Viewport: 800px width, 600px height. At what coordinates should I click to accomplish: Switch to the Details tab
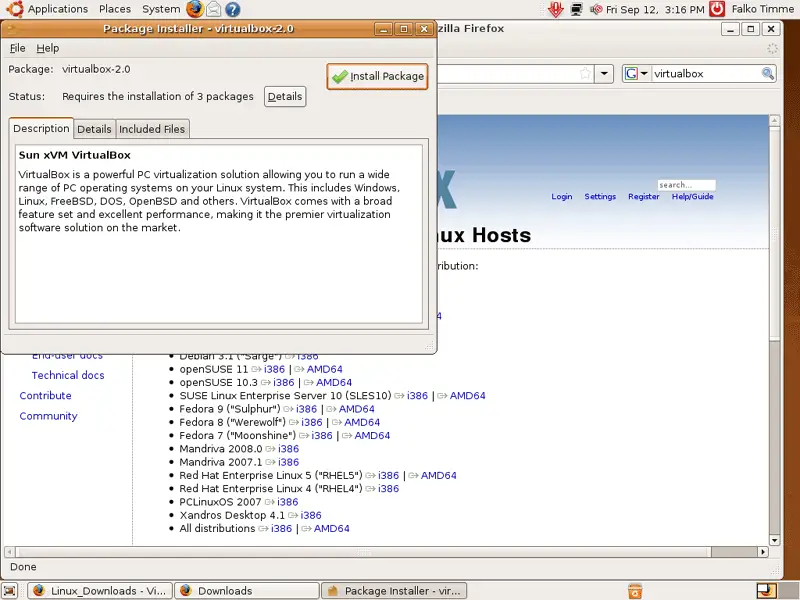[94, 130]
